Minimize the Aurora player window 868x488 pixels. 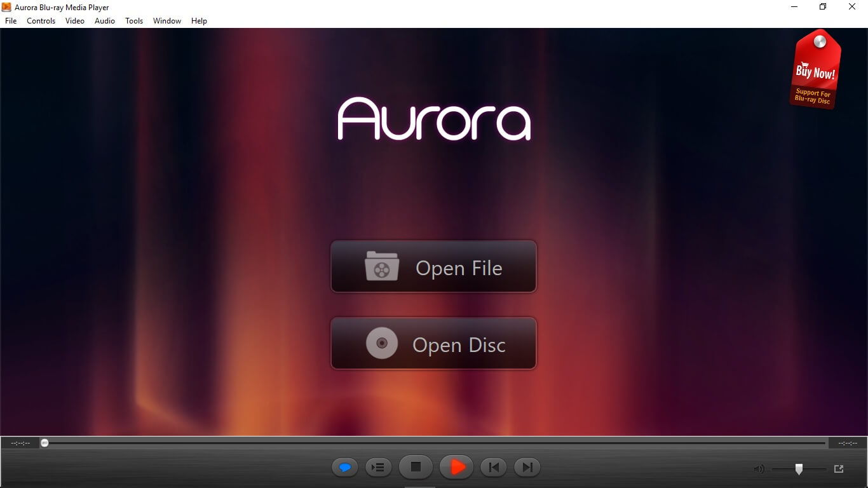tap(794, 7)
